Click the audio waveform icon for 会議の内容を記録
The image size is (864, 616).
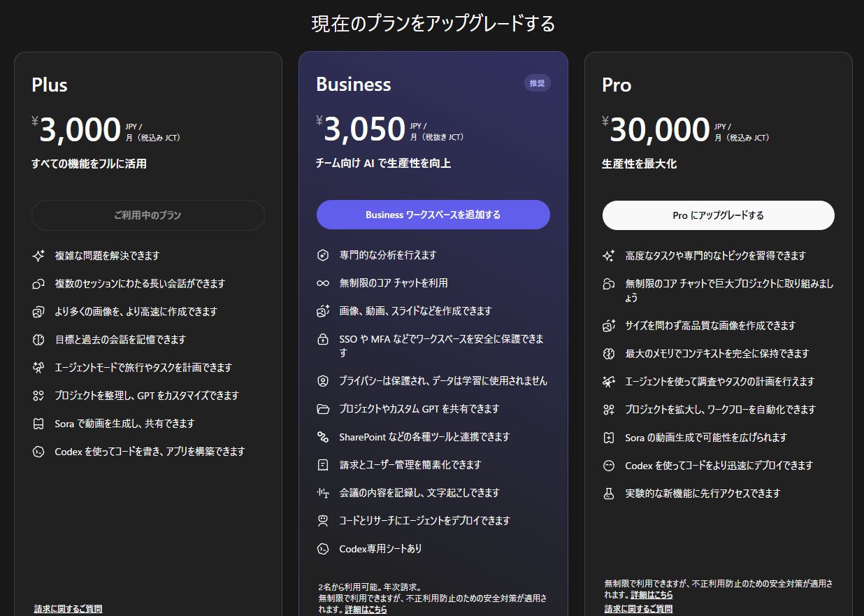click(x=322, y=493)
